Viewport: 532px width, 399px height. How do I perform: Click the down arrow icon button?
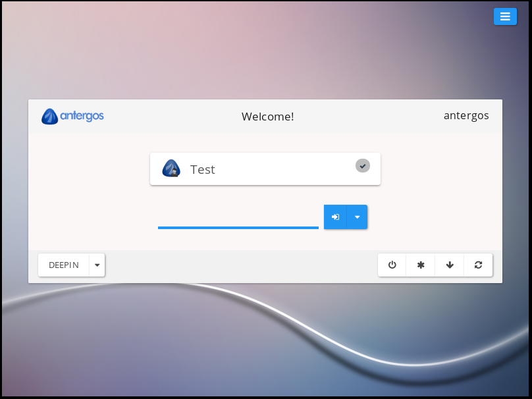(x=450, y=265)
